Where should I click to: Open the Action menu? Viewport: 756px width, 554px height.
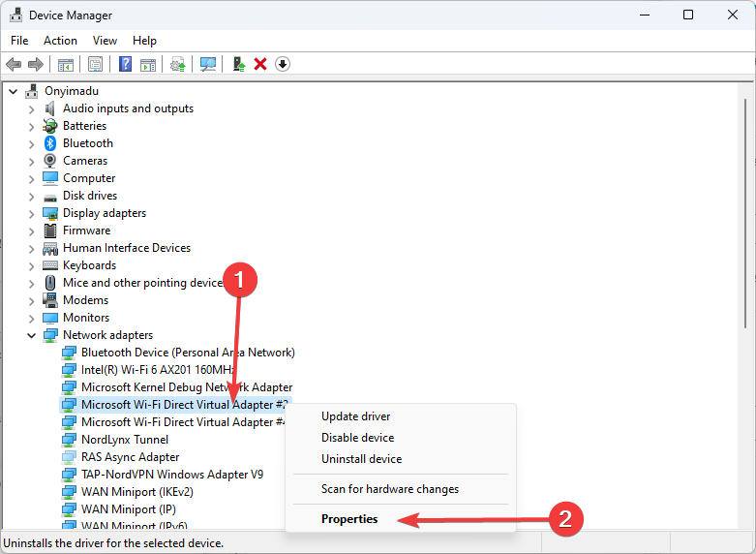(60, 41)
